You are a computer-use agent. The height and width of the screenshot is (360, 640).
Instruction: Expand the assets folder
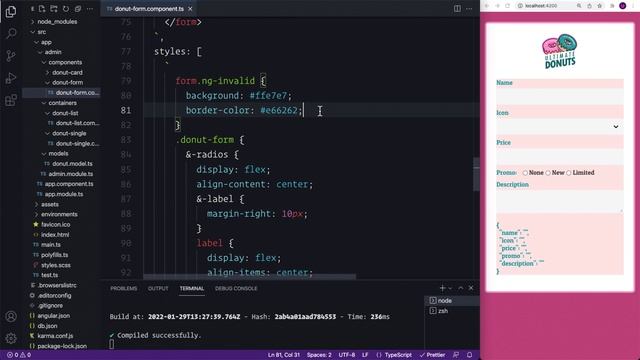[x=46, y=204]
